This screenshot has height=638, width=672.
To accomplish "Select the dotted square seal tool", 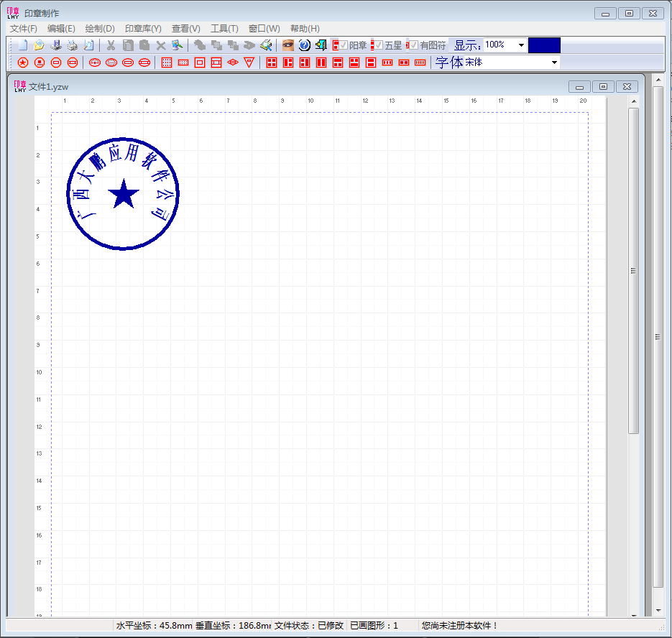I will point(167,63).
